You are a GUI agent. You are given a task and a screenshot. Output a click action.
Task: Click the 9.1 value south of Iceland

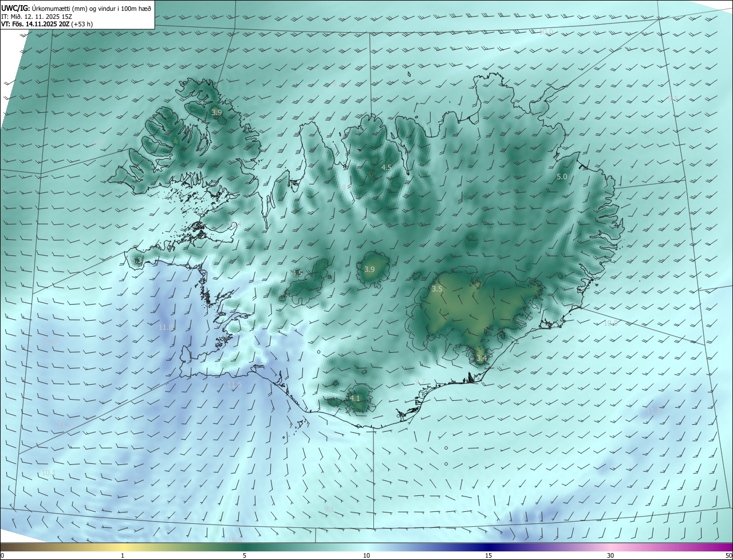(x=329, y=508)
